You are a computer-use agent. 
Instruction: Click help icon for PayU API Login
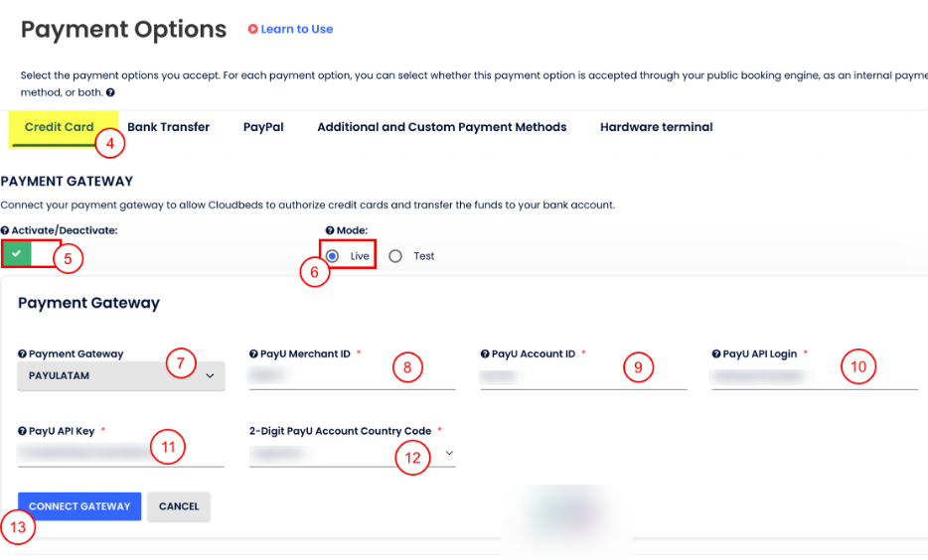(x=715, y=353)
